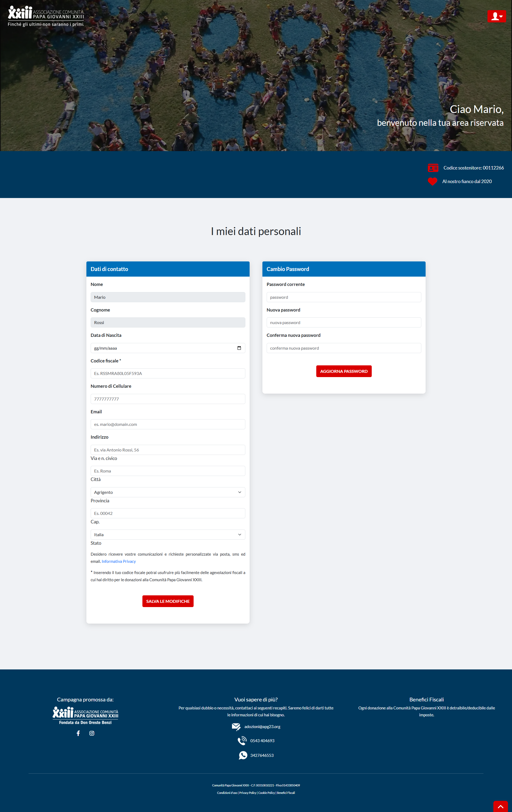The width and height of the screenshot is (512, 812).
Task: Click the envelope email icon in footer
Action: click(236, 727)
